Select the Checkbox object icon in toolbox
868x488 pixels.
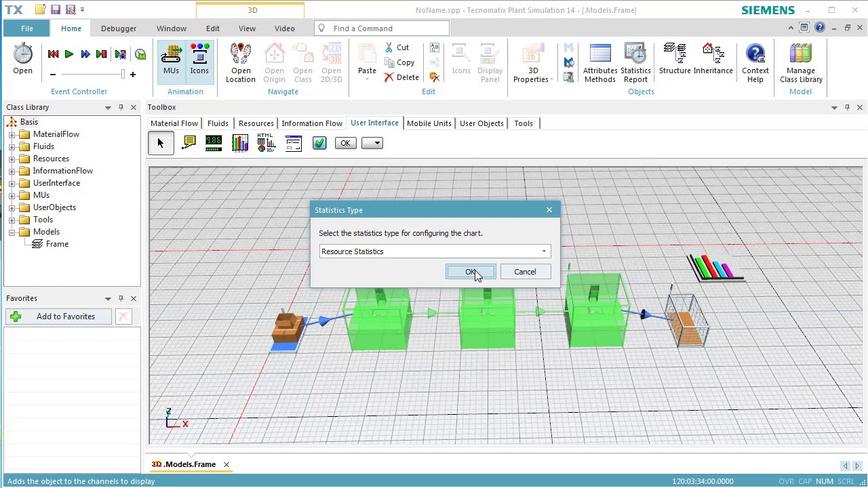[319, 143]
